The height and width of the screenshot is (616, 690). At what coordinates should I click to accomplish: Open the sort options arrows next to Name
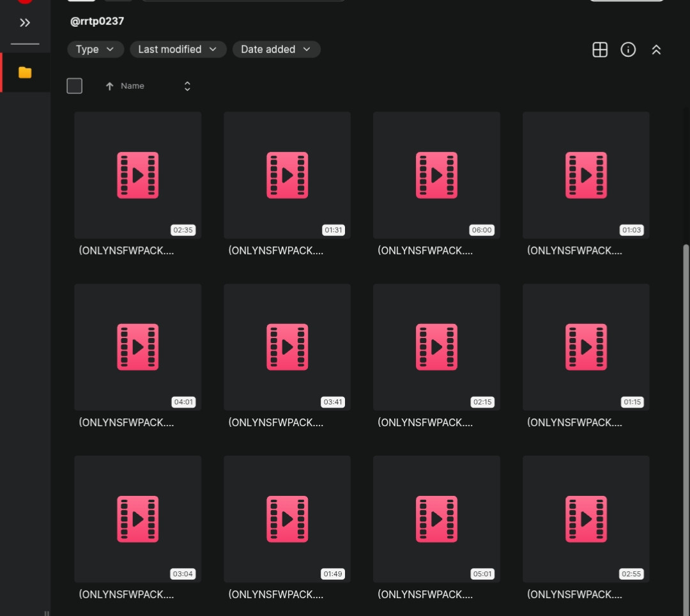pos(187,86)
